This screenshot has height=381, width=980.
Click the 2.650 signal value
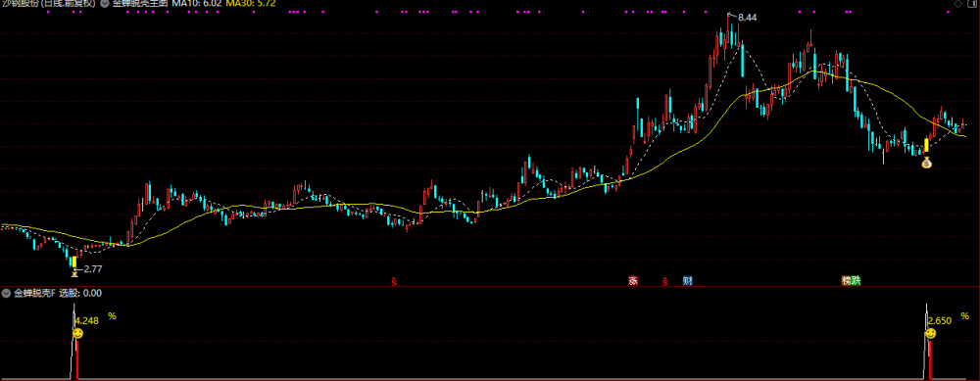click(x=940, y=321)
